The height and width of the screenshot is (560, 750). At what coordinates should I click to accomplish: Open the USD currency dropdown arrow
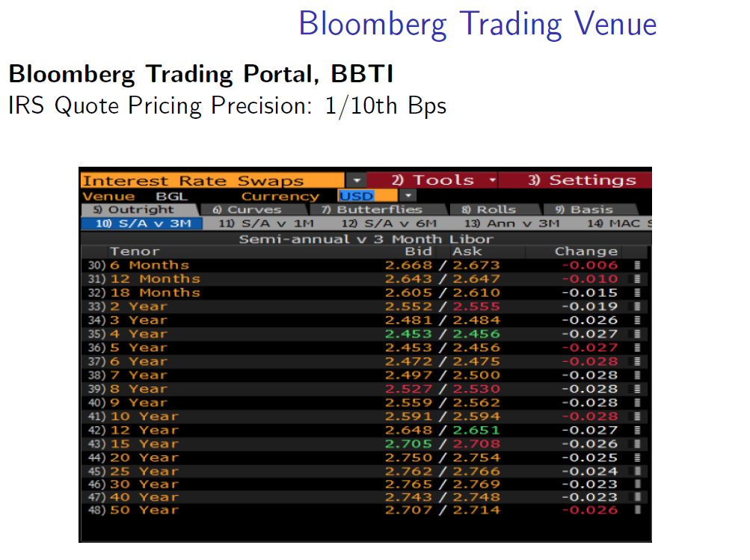(409, 196)
